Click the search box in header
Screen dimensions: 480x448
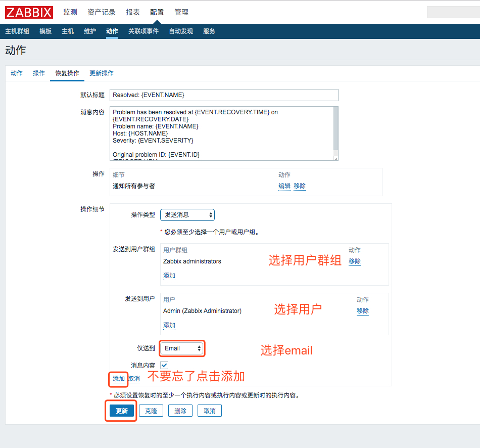453,12
